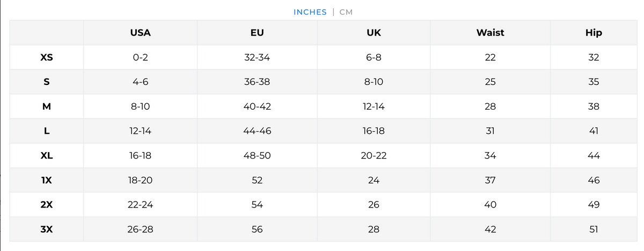
Task: Click the EU column header
Action: click(257, 33)
